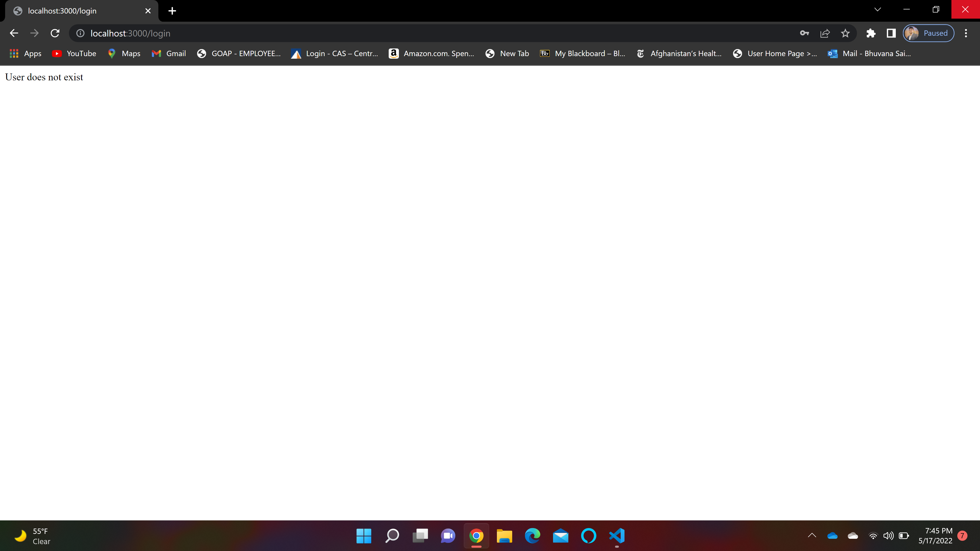Show hidden system tray icons
This screenshot has width=980, height=551.
point(812,535)
